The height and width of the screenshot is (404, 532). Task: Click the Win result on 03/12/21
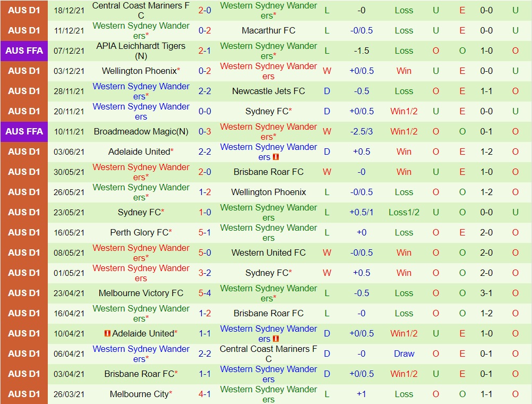pos(404,71)
